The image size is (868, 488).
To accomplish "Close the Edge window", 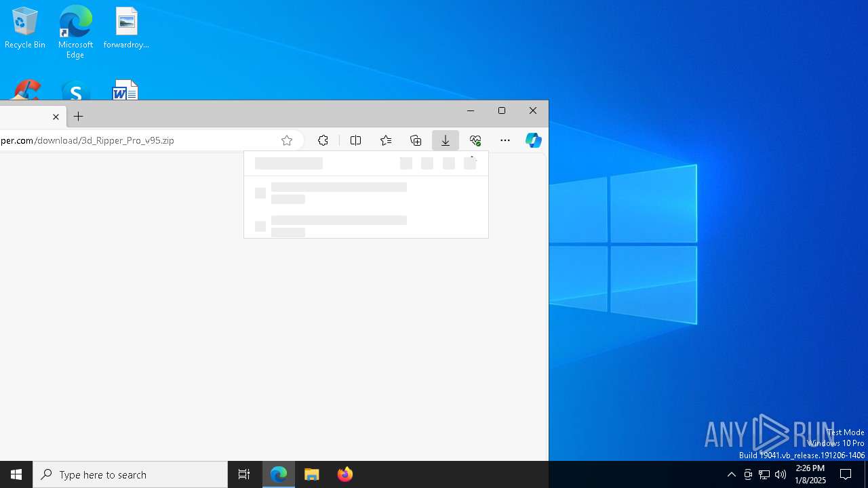I will 533,110.
